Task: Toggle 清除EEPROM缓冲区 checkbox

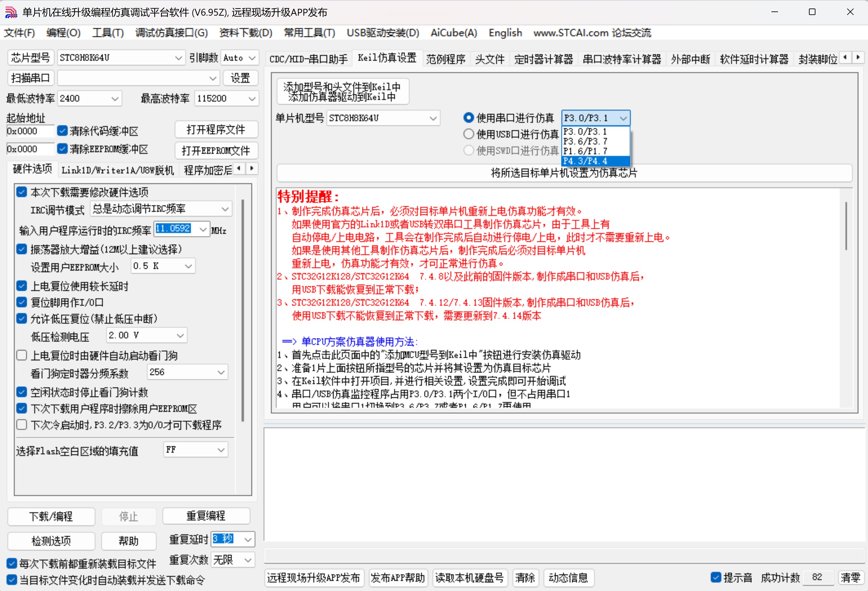Action: pyautogui.click(x=62, y=149)
